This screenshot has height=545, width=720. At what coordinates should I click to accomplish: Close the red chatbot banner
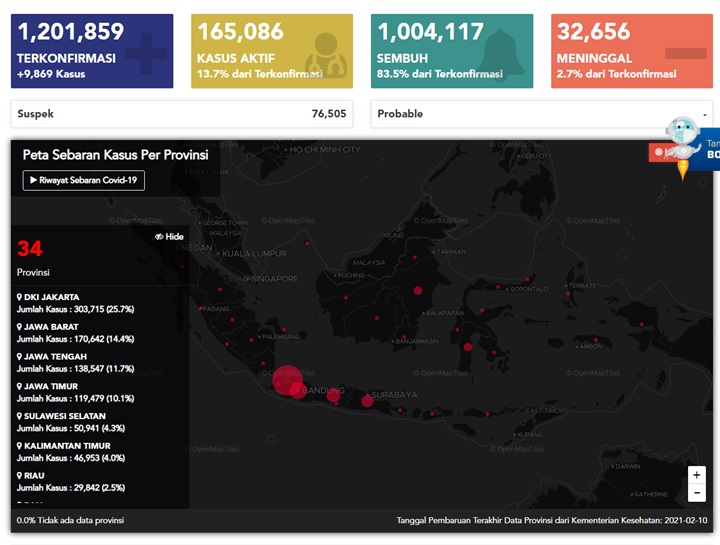click(658, 152)
